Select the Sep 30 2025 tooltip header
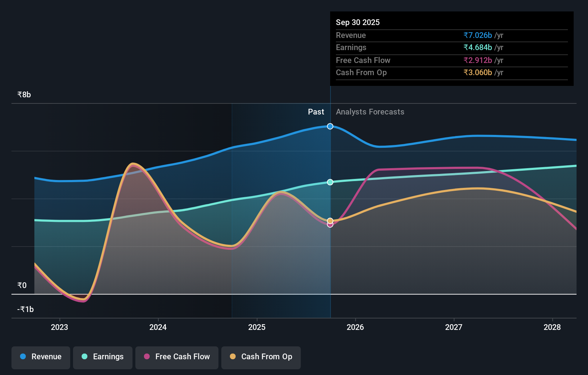588x375 pixels. (x=358, y=22)
